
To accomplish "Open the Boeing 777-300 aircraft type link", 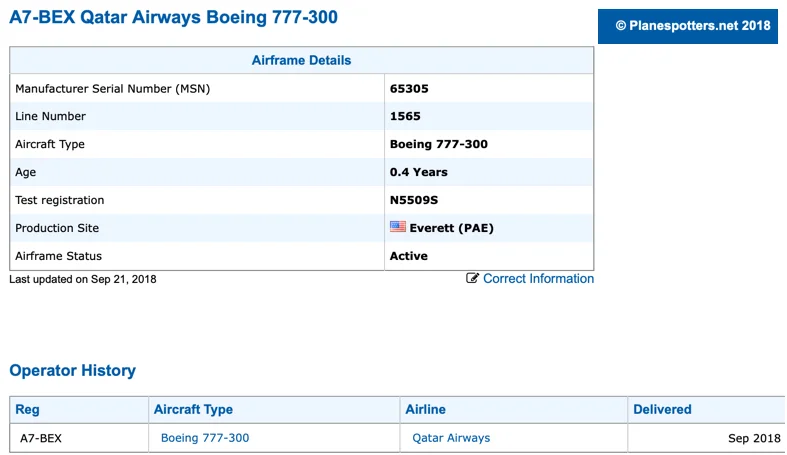I will tap(205, 438).
